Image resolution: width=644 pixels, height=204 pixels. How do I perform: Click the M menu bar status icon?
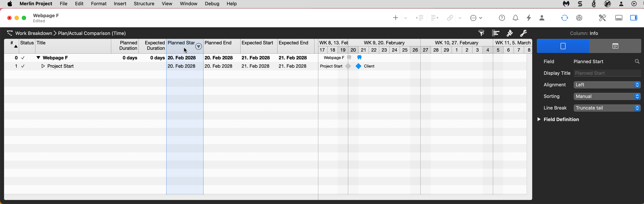point(566,4)
